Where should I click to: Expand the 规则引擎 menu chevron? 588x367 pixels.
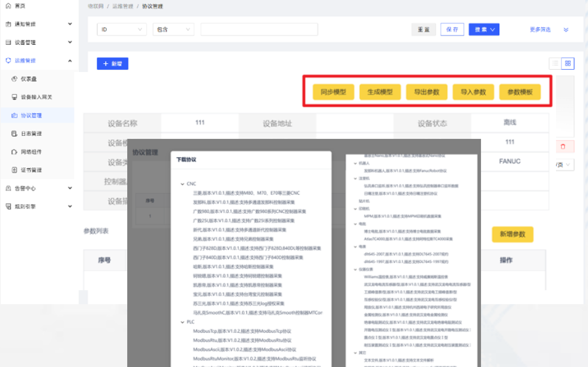pyautogui.click(x=70, y=206)
